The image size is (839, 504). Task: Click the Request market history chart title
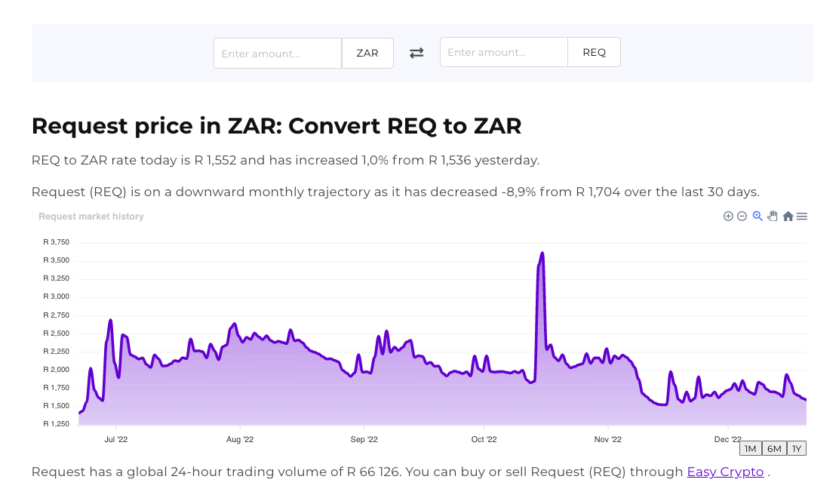click(x=91, y=217)
